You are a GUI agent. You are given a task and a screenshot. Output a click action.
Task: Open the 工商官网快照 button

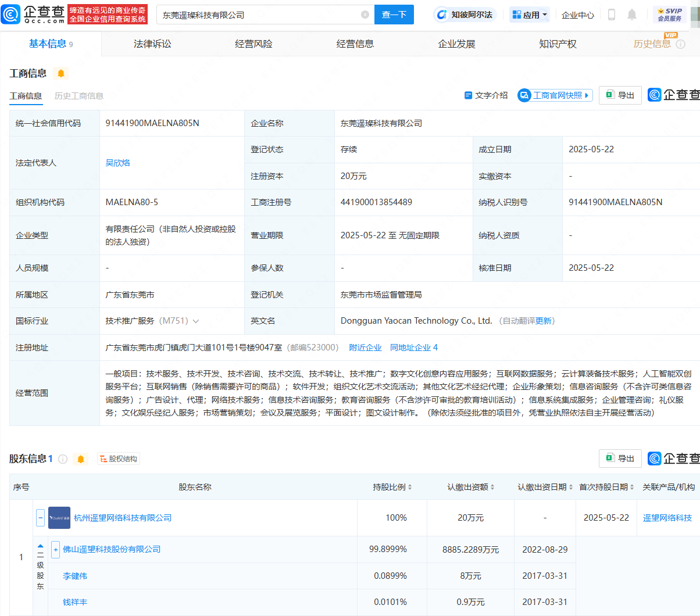tap(555, 95)
